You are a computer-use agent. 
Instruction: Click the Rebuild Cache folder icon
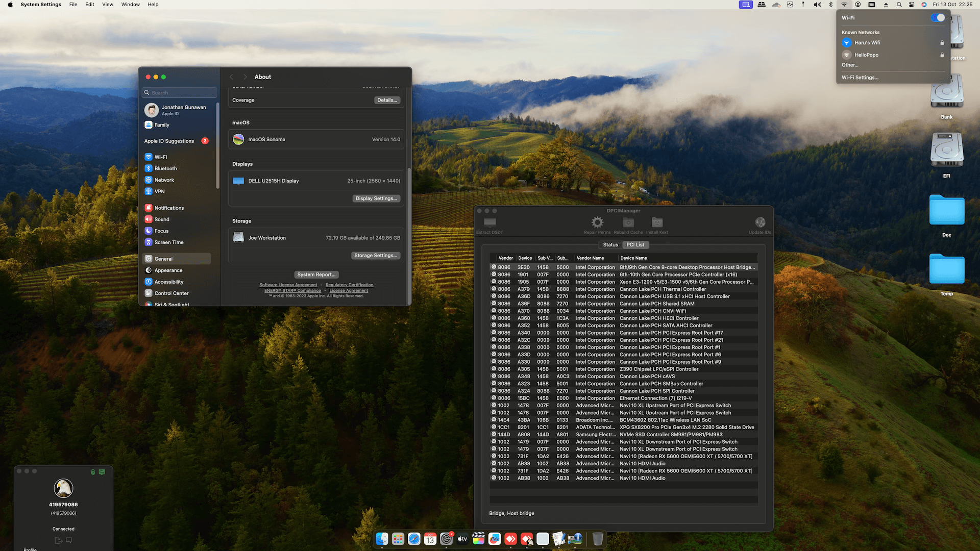tap(628, 223)
